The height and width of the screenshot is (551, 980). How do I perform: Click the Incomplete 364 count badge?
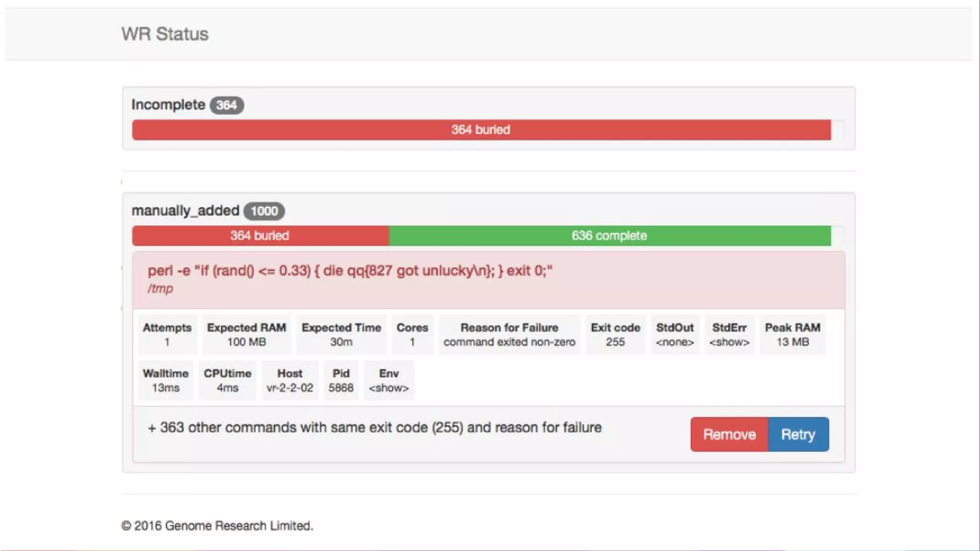coord(226,105)
